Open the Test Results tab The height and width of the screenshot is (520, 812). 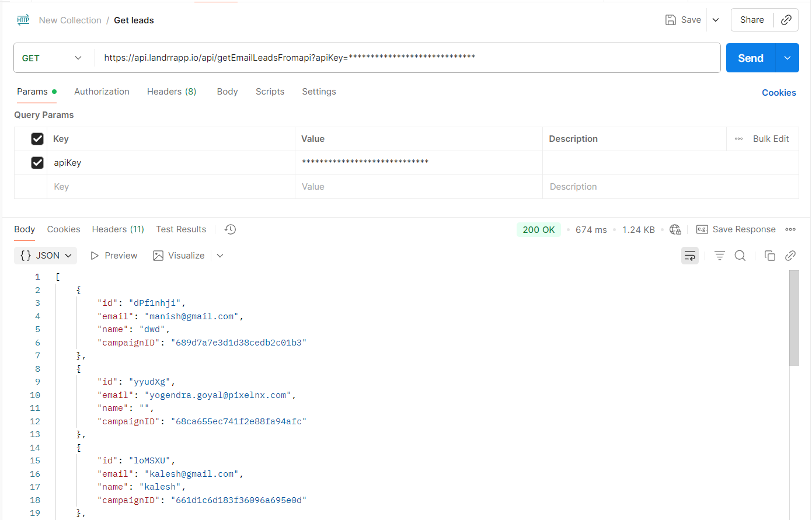[181, 229]
